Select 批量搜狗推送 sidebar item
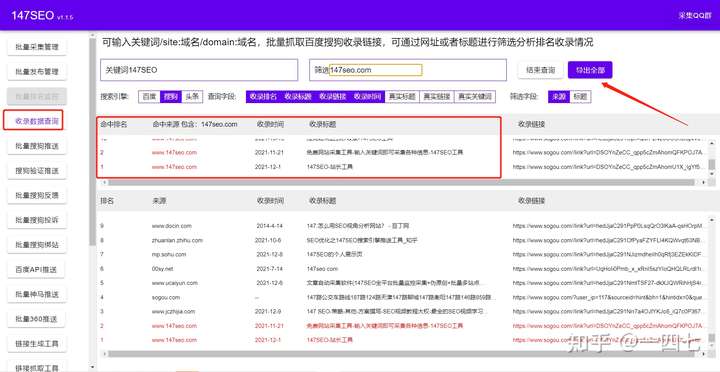The image size is (720, 372). click(37, 146)
